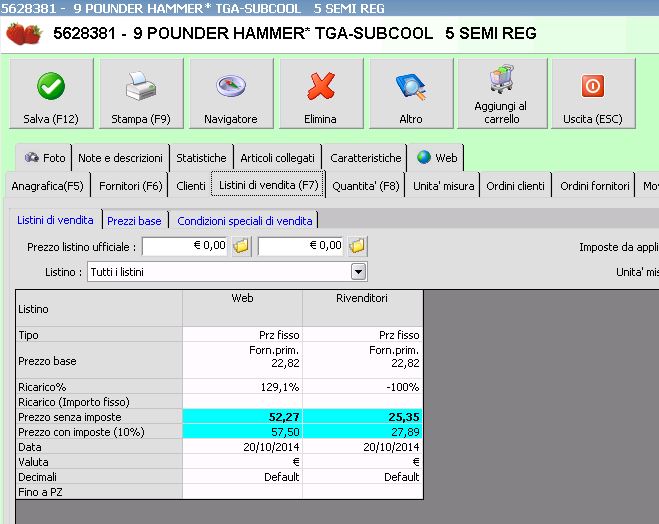
Task: Click Rivenditori Decimali cell Default
Action: tap(362, 477)
